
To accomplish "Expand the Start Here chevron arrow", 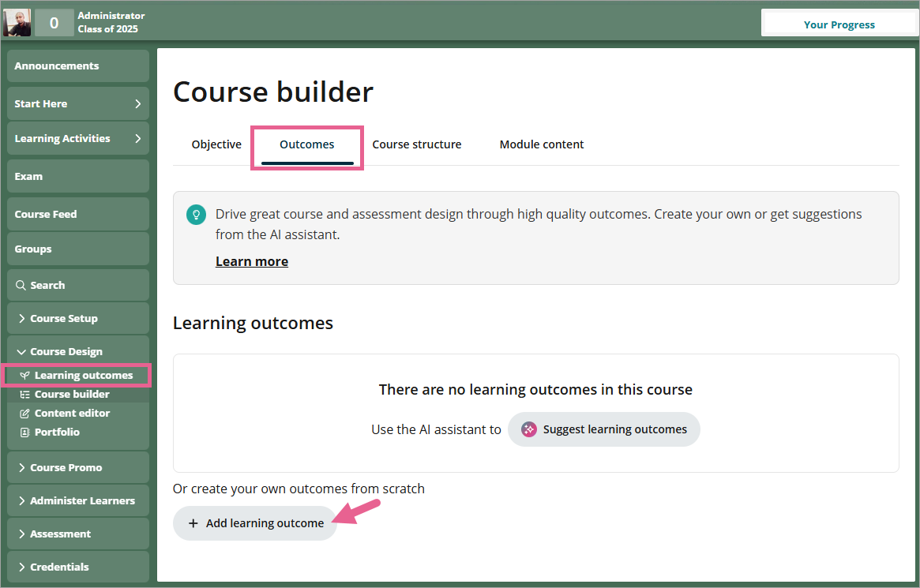I will [x=138, y=103].
